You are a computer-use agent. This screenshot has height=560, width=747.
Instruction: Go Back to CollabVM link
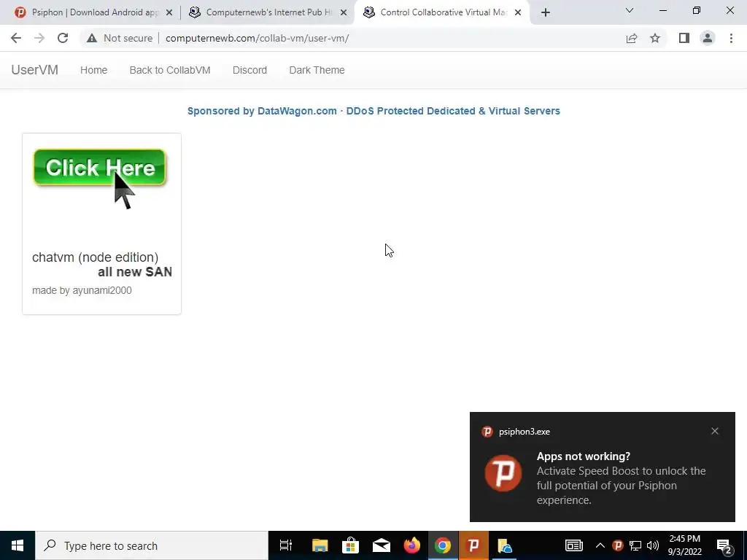coord(170,70)
